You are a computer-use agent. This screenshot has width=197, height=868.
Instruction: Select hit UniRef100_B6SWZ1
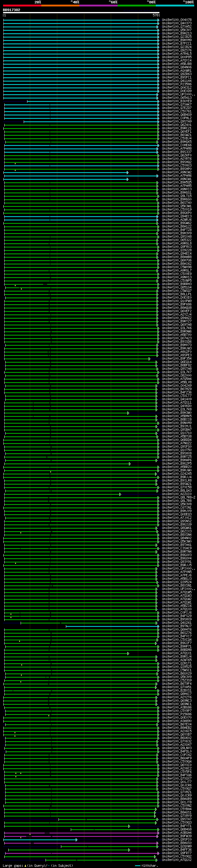tap(177, 135)
